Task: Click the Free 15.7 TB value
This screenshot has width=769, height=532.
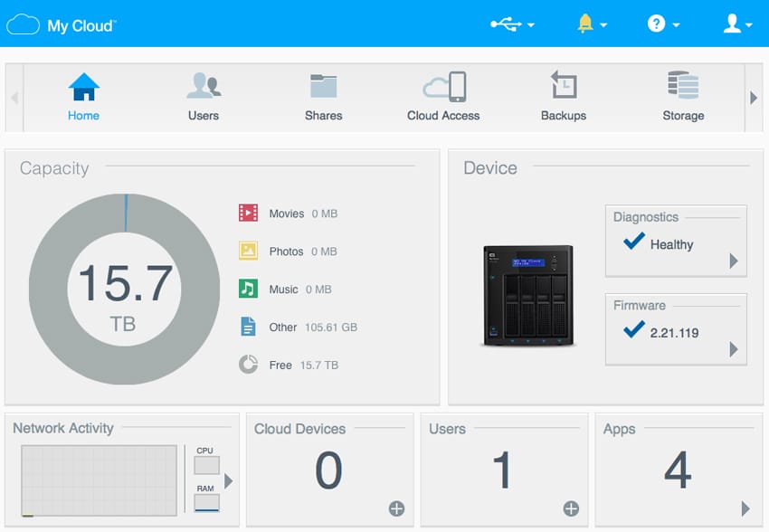Action: pos(319,366)
